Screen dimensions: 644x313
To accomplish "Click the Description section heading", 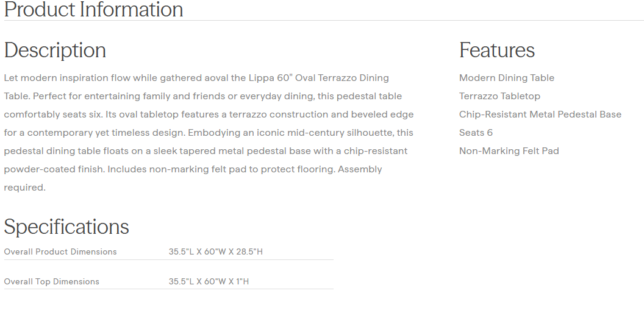I will (55, 50).
